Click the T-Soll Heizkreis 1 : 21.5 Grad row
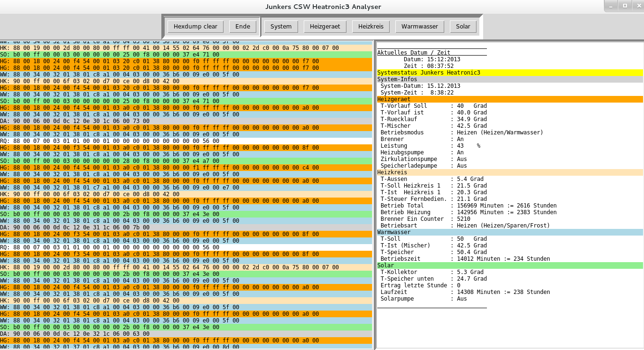This screenshot has width=644, height=350. (x=434, y=186)
